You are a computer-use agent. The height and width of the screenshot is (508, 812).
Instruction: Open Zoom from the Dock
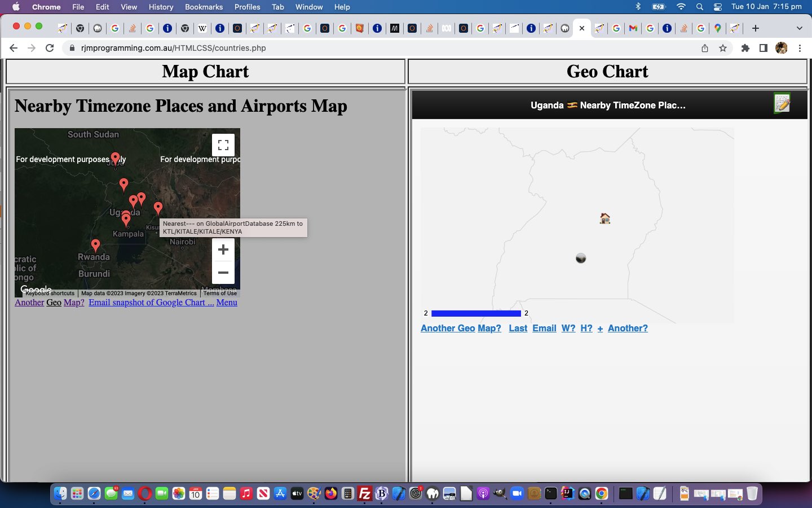(x=517, y=494)
